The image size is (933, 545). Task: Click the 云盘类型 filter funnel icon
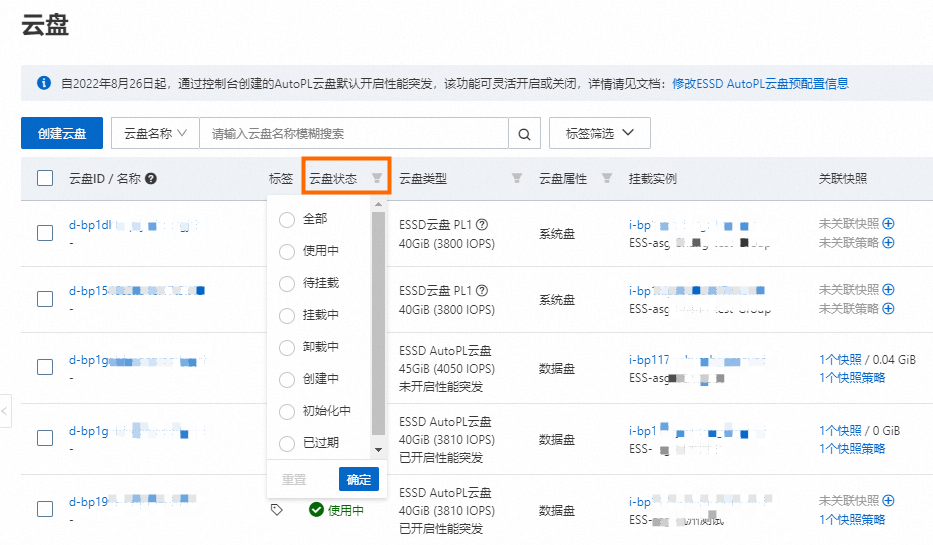pyautogui.click(x=517, y=179)
